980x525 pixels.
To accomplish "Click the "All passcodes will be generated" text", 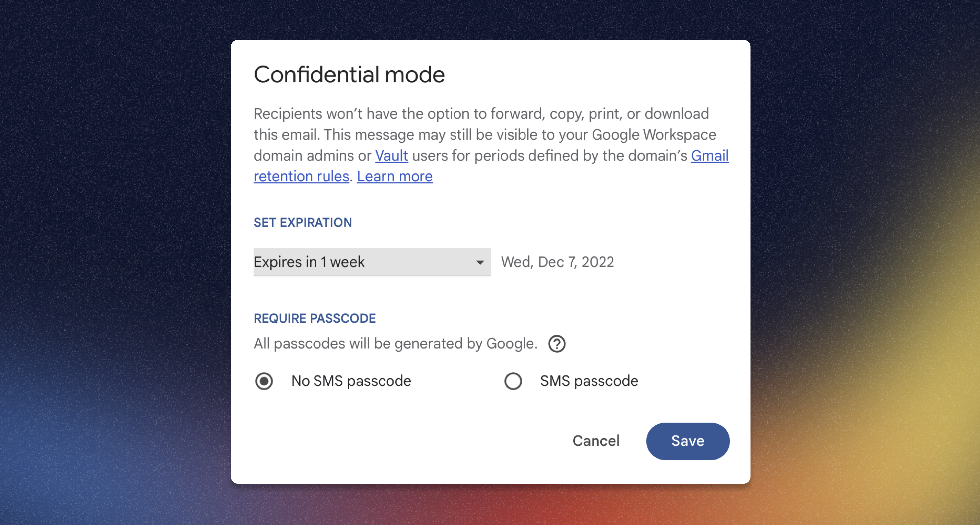I will coord(395,344).
